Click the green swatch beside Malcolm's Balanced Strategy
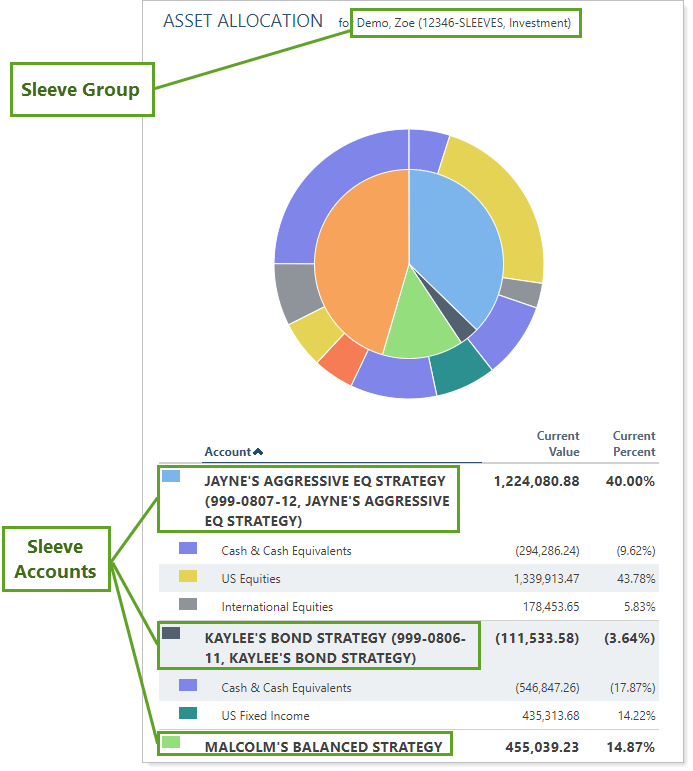Viewport: 693px width, 771px height. coord(171,743)
